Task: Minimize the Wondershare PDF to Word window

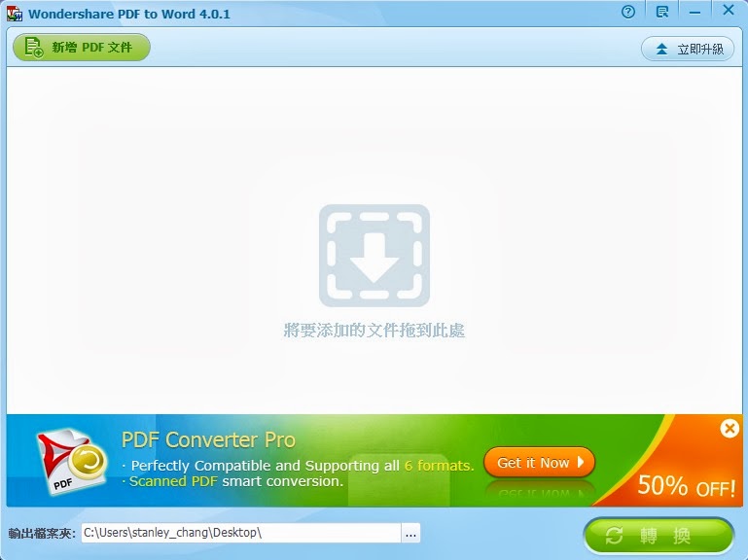Action: 695,13
